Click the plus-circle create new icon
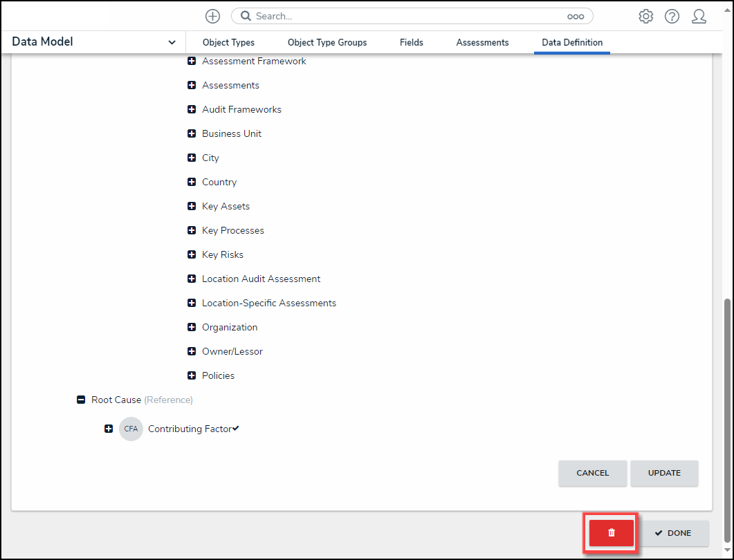The image size is (734, 560). coord(212,17)
